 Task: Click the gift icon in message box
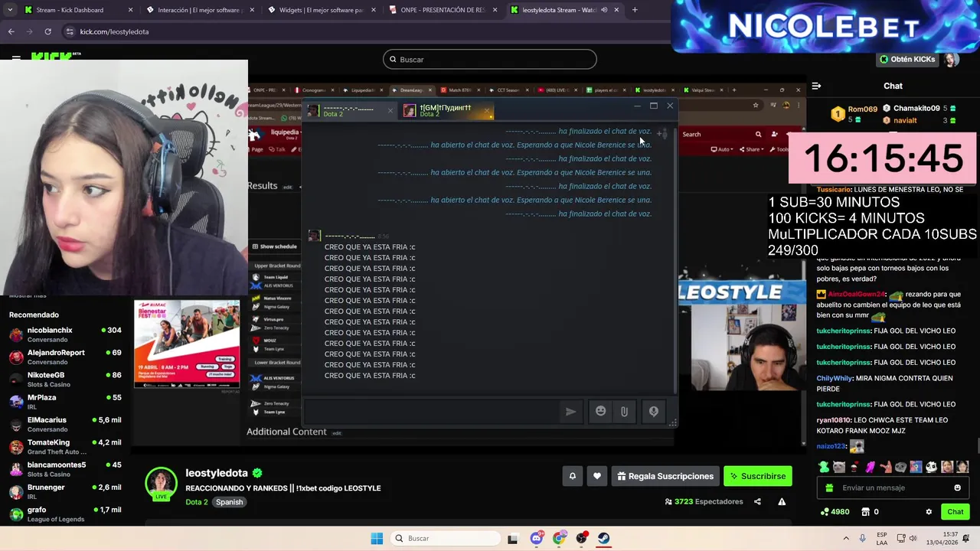click(x=830, y=487)
